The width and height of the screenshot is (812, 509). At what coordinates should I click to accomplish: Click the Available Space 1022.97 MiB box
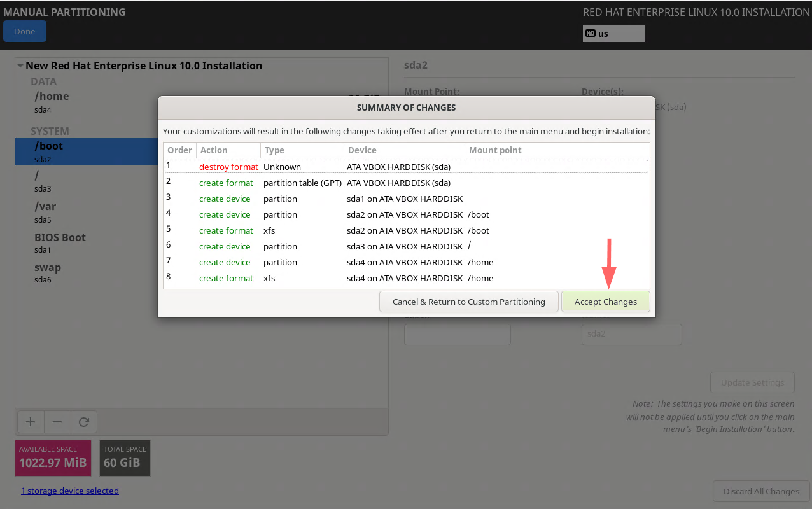click(x=53, y=458)
